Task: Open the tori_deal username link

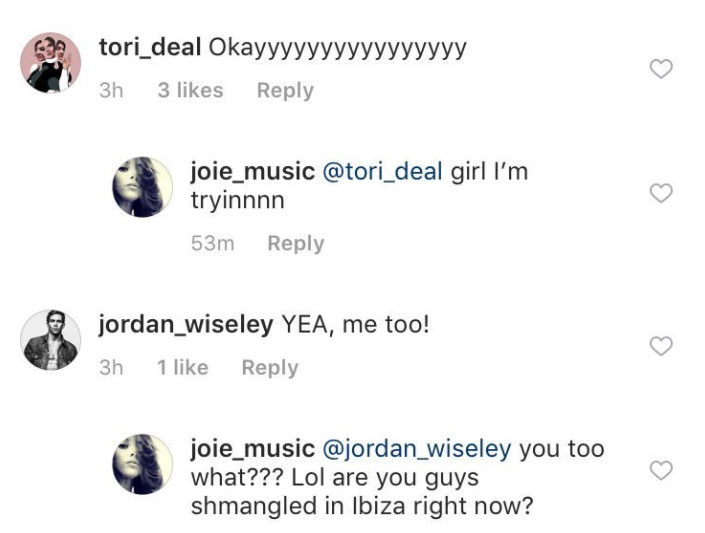Action: [150, 48]
